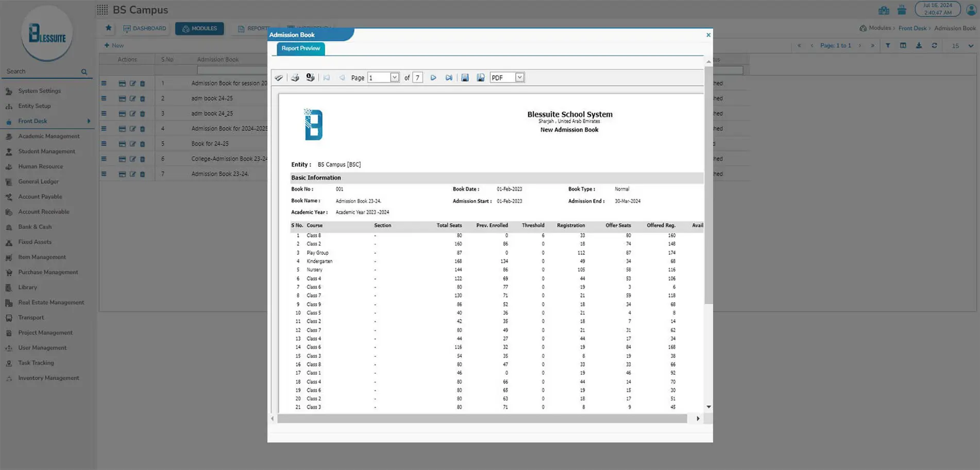This screenshot has width=980, height=470.
Task: Click the refresh icon in grid toolbar
Action: point(934,46)
